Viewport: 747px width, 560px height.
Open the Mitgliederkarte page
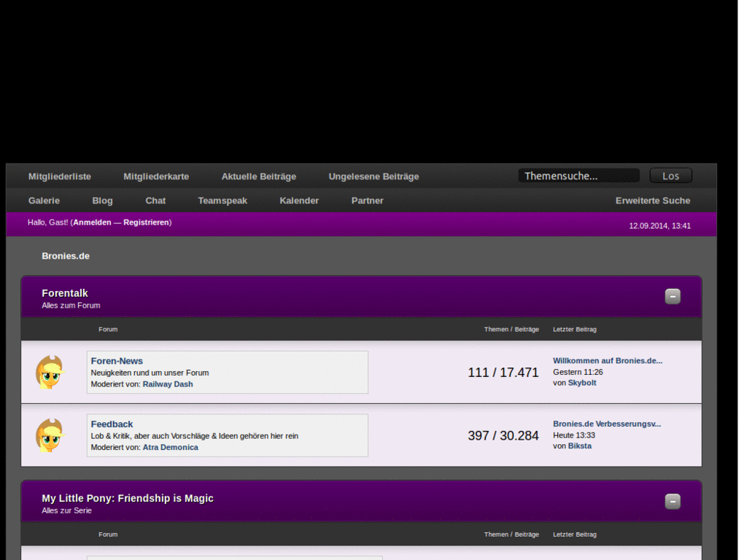[x=156, y=176]
